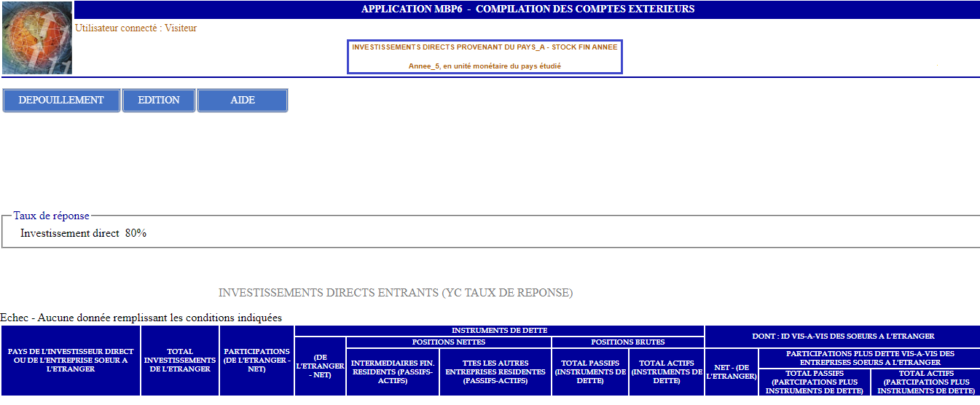Select the 'Positions brutes' sub-header
Viewport: 980px width, 405px height.
pos(627,342)
